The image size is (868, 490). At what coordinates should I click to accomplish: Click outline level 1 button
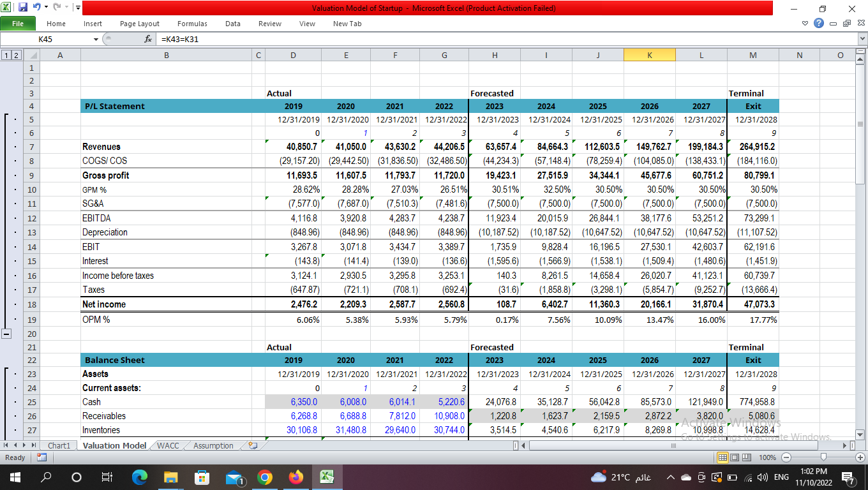(x=6, y=55)
